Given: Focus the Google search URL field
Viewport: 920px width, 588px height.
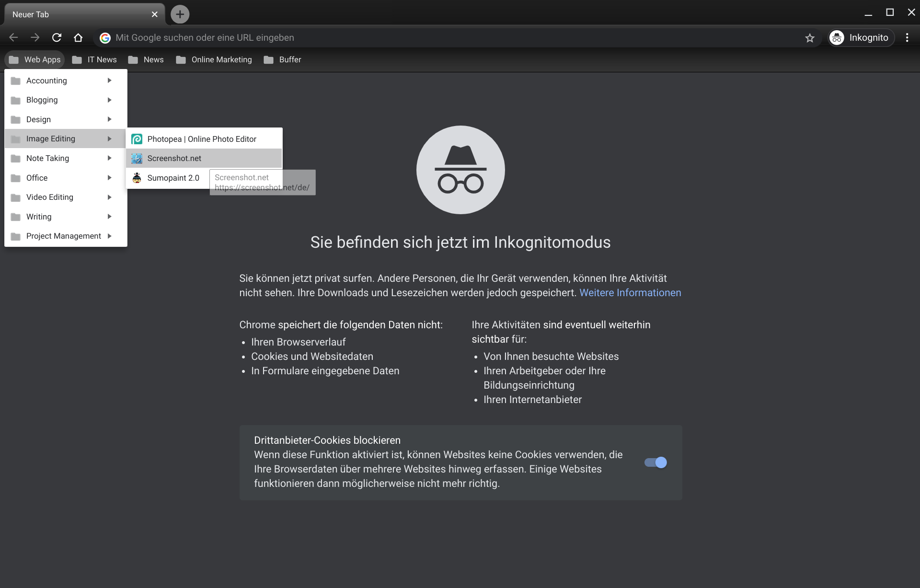Looking at the screenshot, I should pos(450,37).
